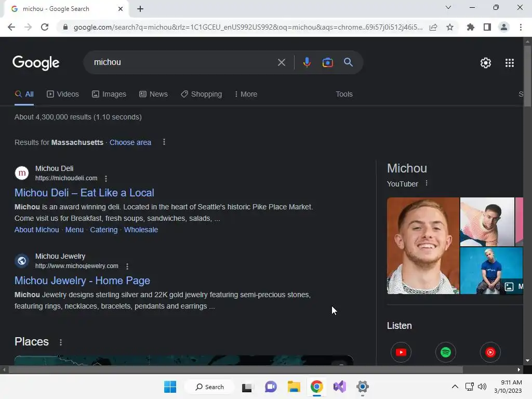Screen dimensions: 532x399
Task: Open Settings from the taskbar
Action: coord(362,387)
